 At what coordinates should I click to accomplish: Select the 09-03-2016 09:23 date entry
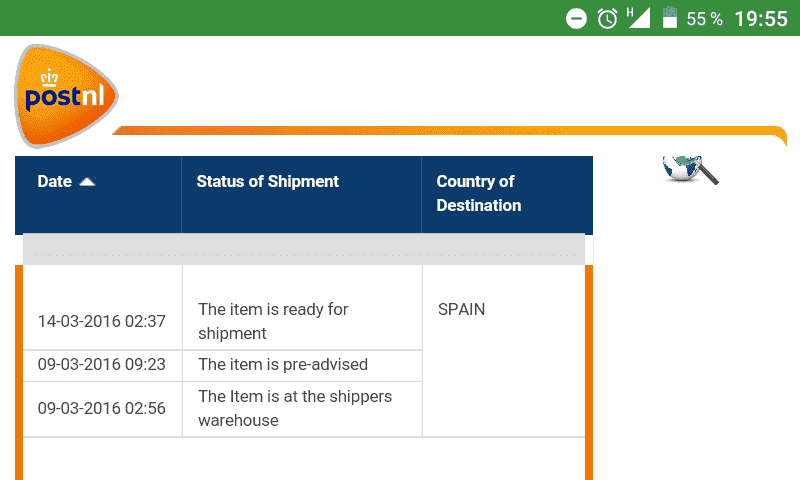pyautogui.click(x=102, y=364)
